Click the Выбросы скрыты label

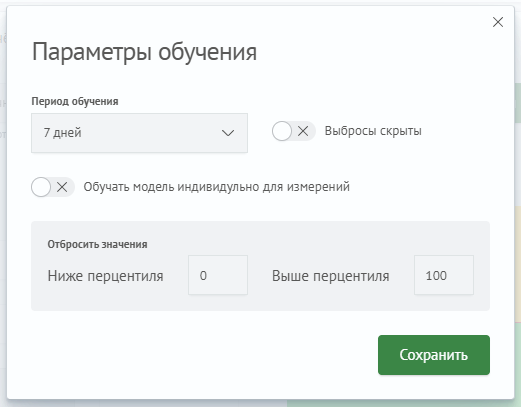click(x=373, y=131)
